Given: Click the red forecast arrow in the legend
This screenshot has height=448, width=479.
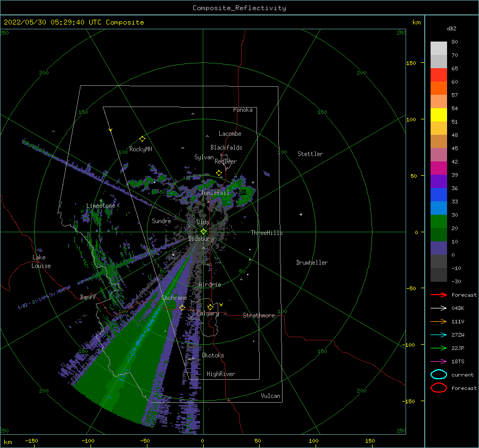Looking at the screenshot, I should (x=439, y=295).
